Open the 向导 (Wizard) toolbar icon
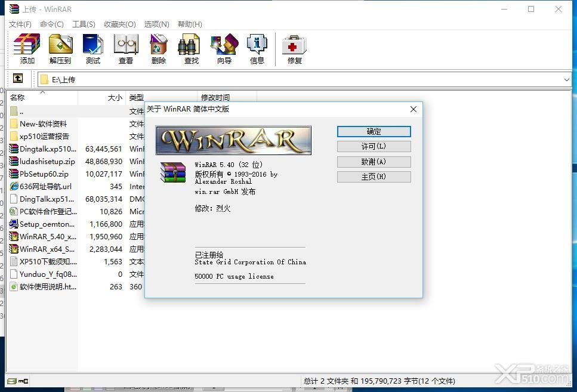The width and height of the screenshot is (577, 392). point(224,44)
